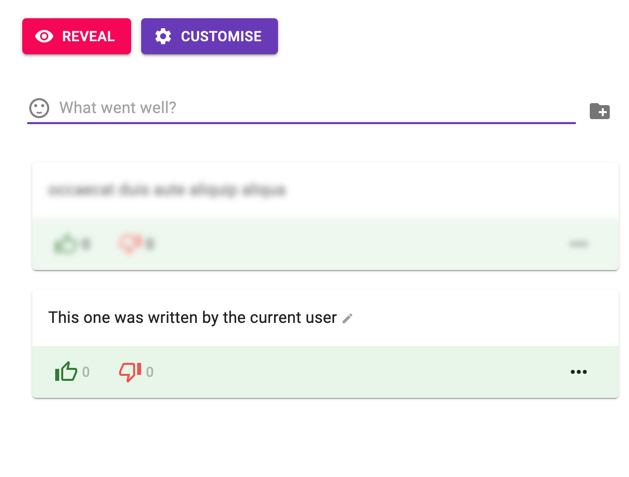Click the green footer of the blurred post
Viewport: 629px width, 477px height.
(325, 244)
